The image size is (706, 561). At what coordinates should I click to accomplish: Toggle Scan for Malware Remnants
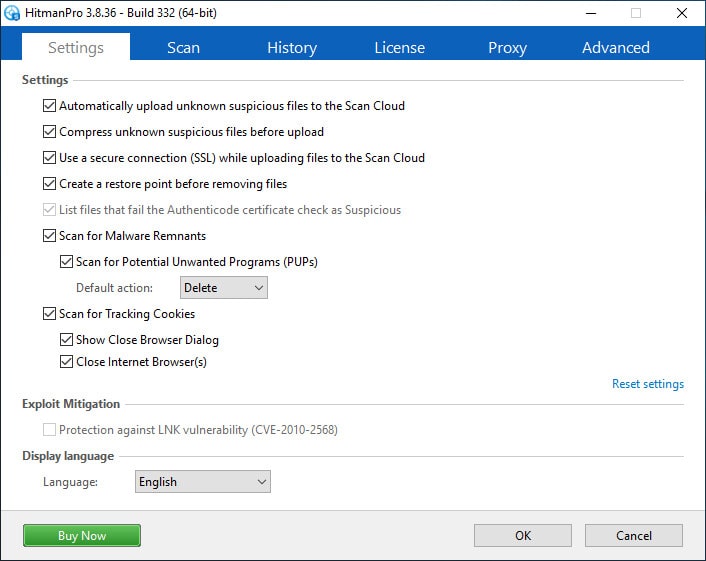click(x=49, y=236)
